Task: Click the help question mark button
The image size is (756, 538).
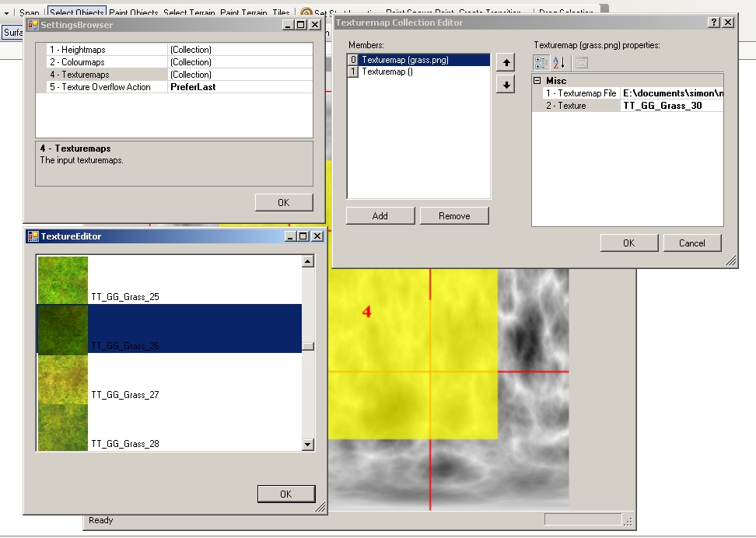Action: [x=714, y=23]
